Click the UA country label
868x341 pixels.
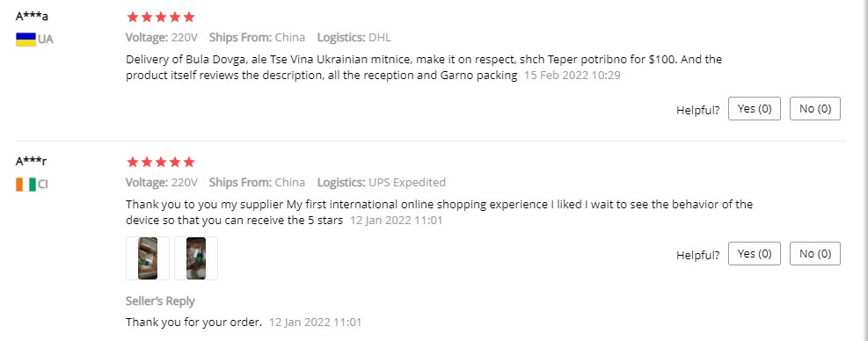coord(46,40)
